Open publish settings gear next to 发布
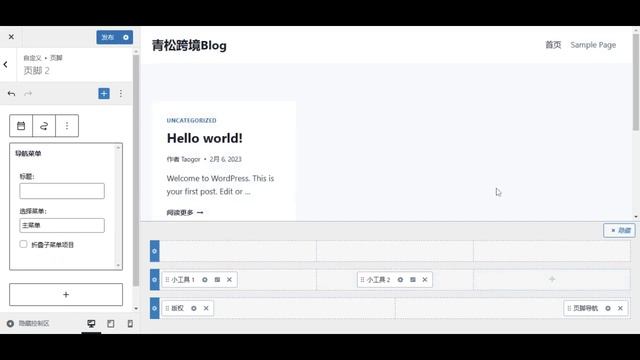 126,37
